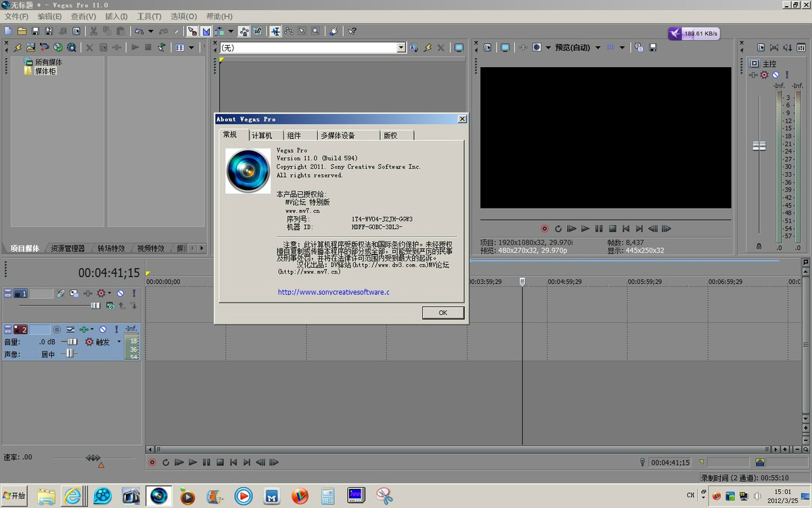Viewport: 812px width, 508px height.
Task: Click Record in the video preview transport
Action: point(545,229)
